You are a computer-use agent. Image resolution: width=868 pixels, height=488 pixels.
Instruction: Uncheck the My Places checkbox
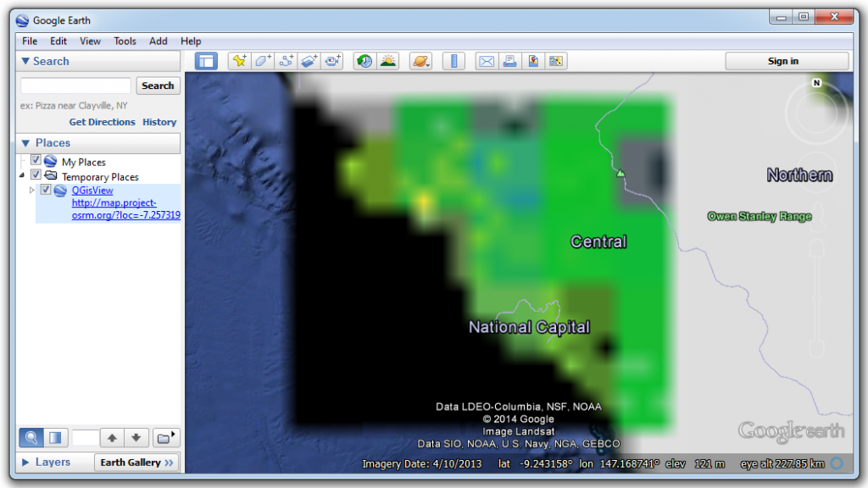(x=36, y=160)
